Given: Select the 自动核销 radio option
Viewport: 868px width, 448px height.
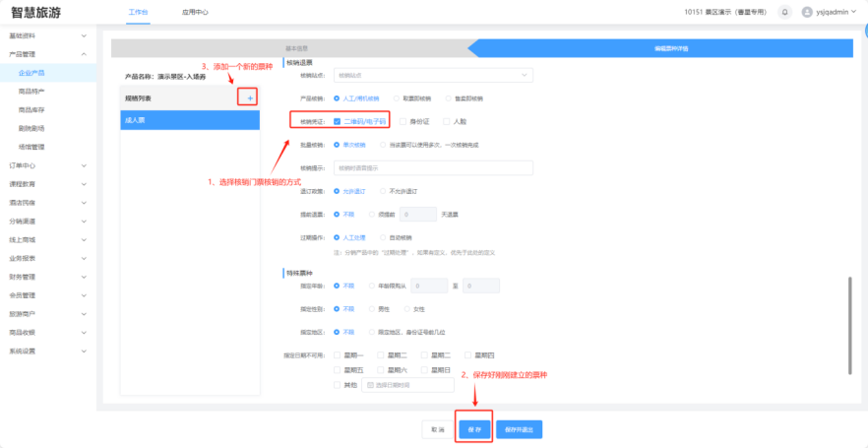Looking at the screenshot, I should coord(384,237).
